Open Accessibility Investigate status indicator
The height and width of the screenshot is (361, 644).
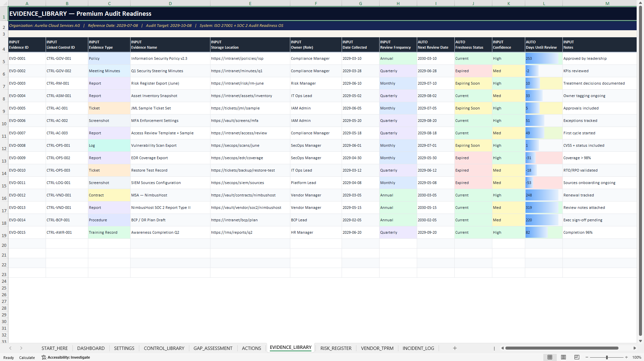point(66,357)
